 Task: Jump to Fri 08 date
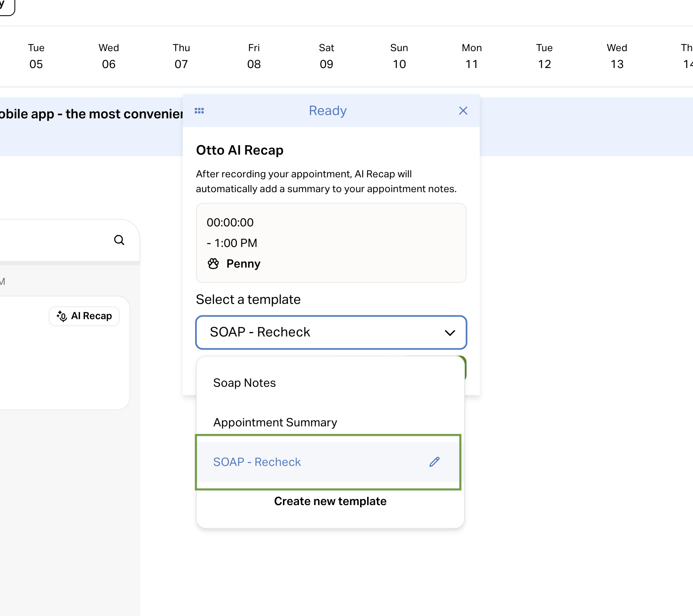[x=254, y=56]
